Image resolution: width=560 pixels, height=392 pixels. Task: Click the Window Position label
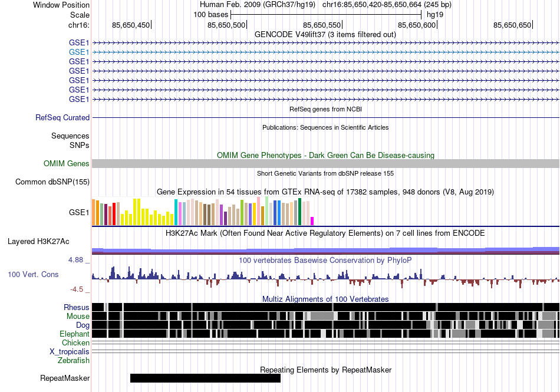[x=61, y=5]
